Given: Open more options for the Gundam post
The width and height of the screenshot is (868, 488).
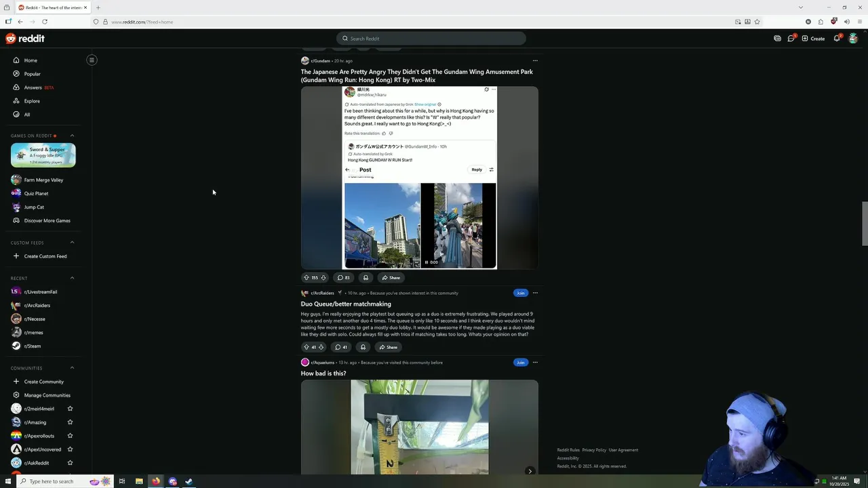Looking at the screenshot, I should 535,61.
